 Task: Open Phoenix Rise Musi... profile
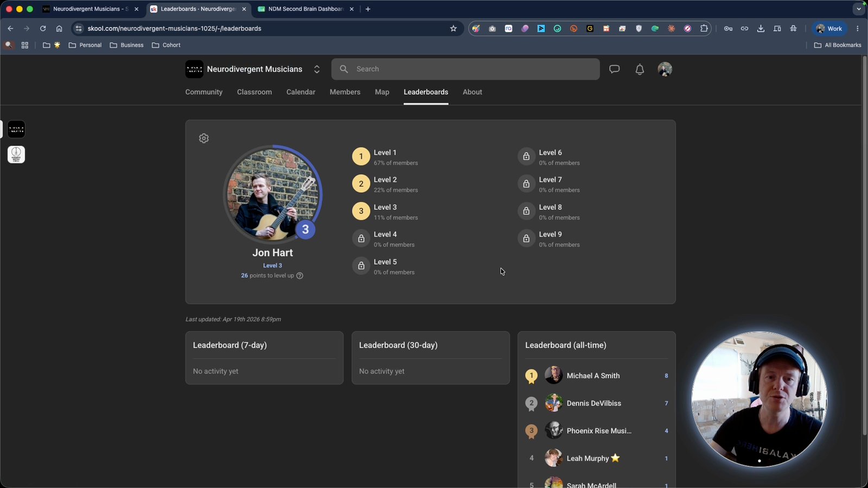click(x=599, y=431)
